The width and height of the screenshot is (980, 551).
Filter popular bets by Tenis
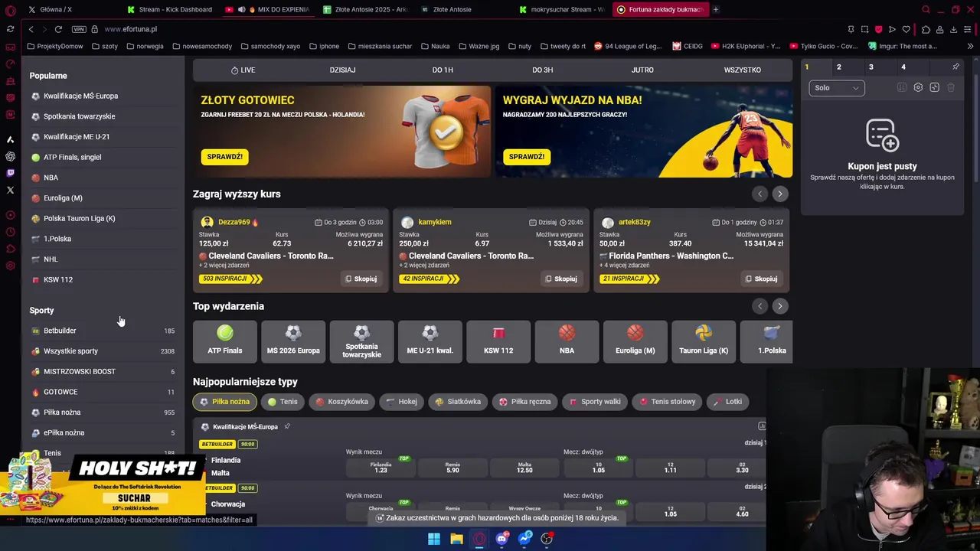281,401
